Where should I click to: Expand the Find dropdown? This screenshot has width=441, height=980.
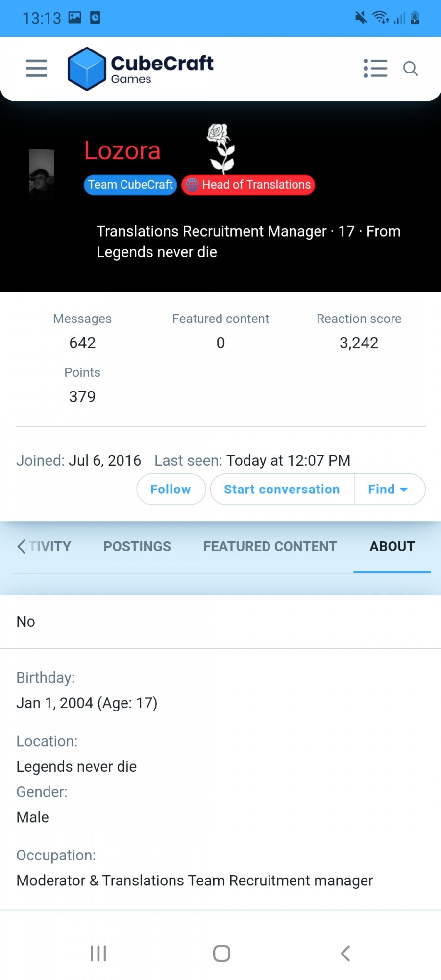pyautogui.click(x=390, y=489)
